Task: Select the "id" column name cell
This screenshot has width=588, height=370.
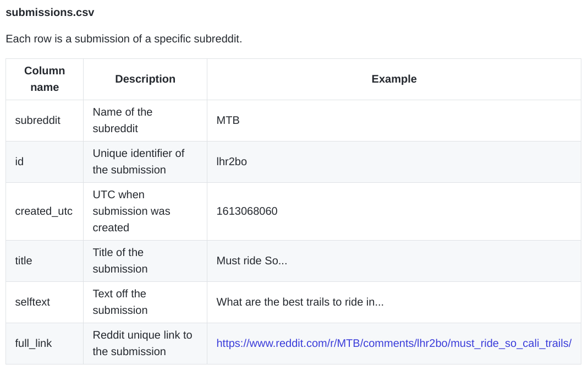Action: click(19, 161)
